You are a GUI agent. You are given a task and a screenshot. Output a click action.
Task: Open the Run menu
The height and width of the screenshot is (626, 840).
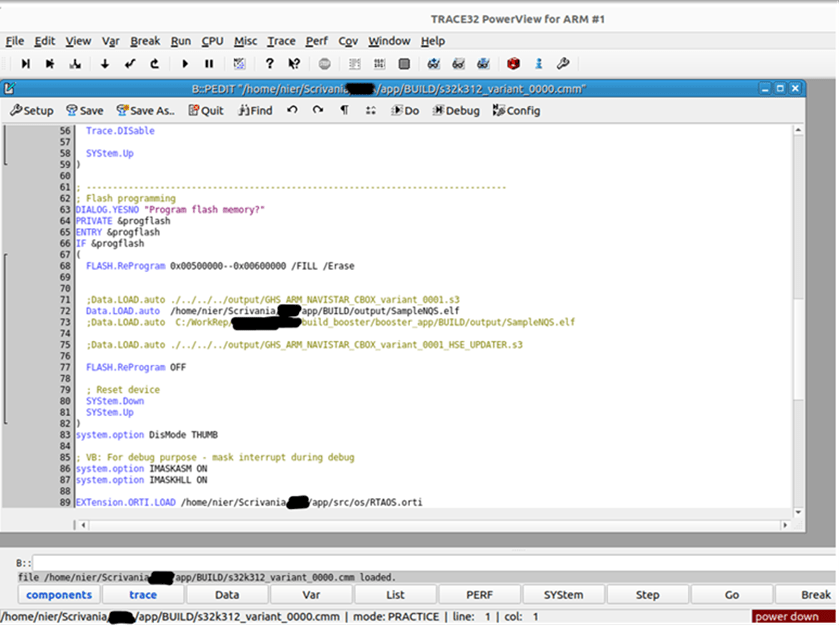(x=181, y=41)
